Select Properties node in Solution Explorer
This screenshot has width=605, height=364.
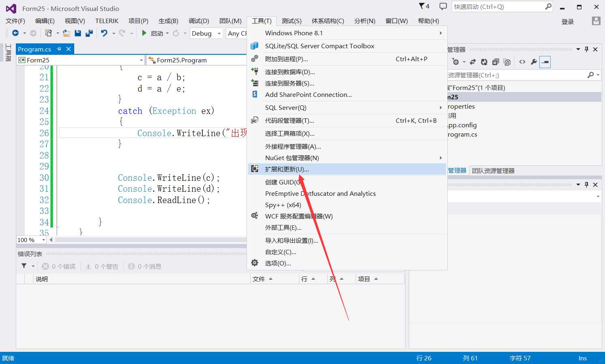click(x=461, y=107)
